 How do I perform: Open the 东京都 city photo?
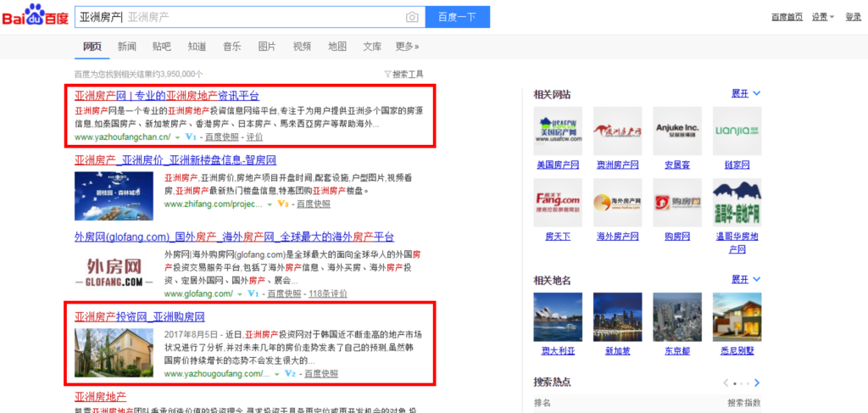677,316
